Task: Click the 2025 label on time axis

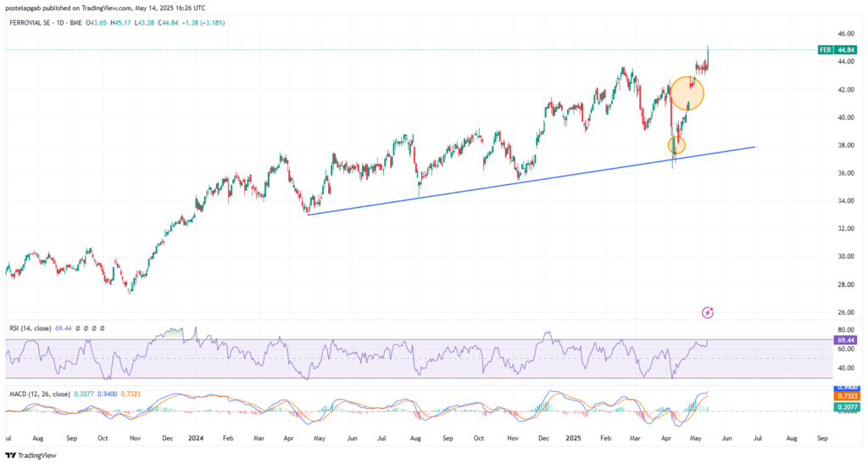Action: coord(572,440)
